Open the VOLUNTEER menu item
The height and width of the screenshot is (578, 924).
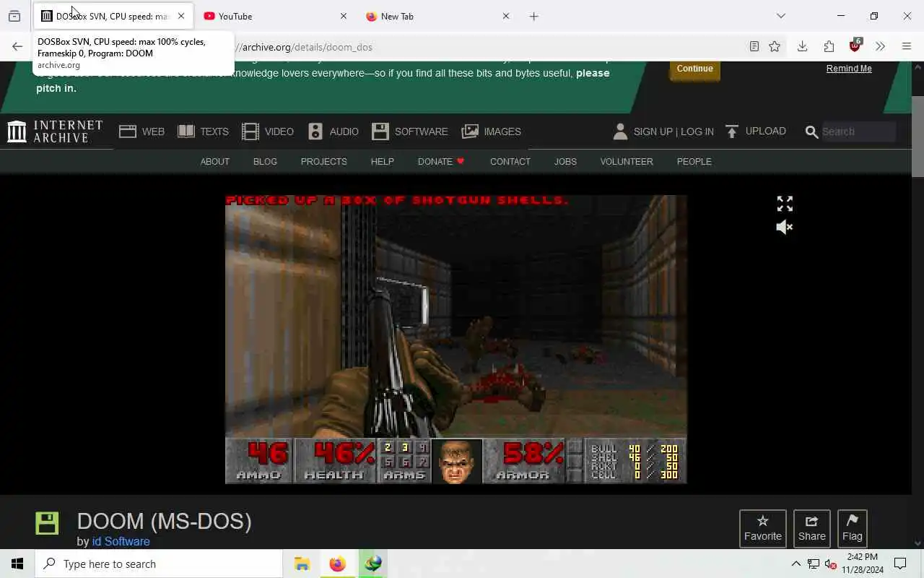[x=627, y=161]
